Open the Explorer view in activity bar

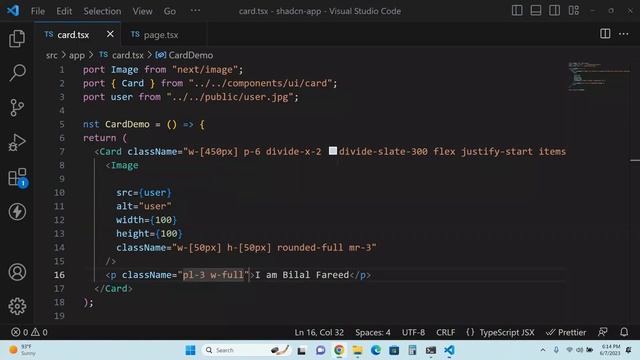[17, 38]
